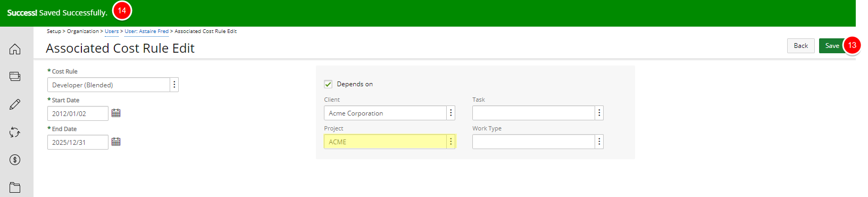Click the Save button
Image resolution: width=868 pixels, height=197 pixels.
[832, 46]
